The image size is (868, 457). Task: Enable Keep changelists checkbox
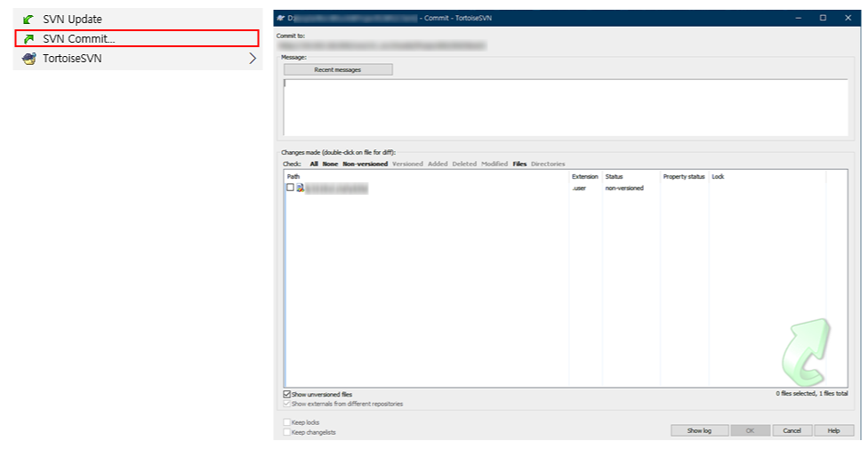tap(286, 432)
